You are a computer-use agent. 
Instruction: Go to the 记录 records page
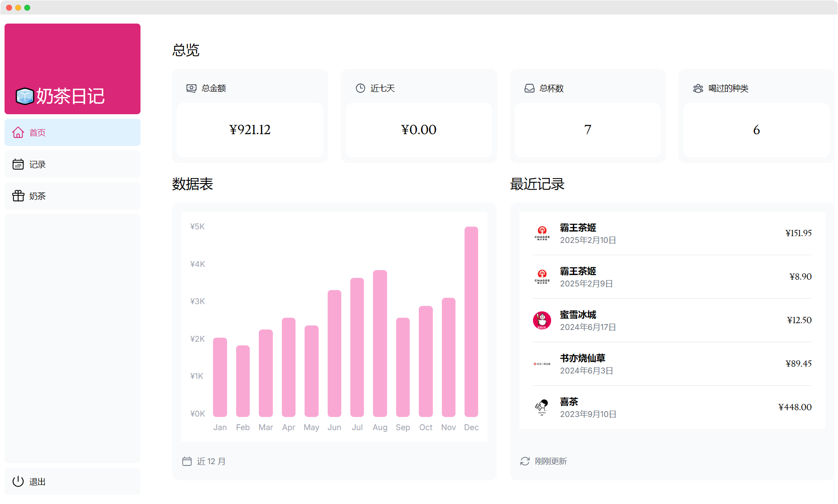coord(73,164)
